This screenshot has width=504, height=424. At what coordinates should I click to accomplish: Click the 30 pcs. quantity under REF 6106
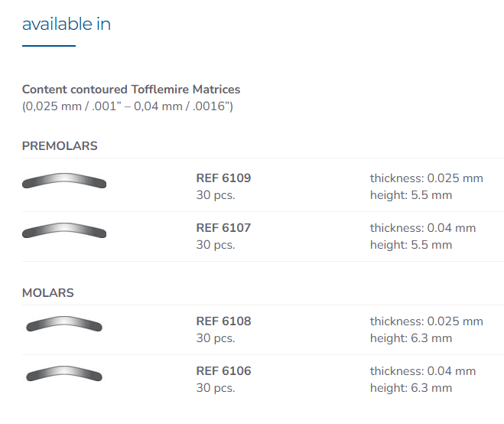click(216, 388)
